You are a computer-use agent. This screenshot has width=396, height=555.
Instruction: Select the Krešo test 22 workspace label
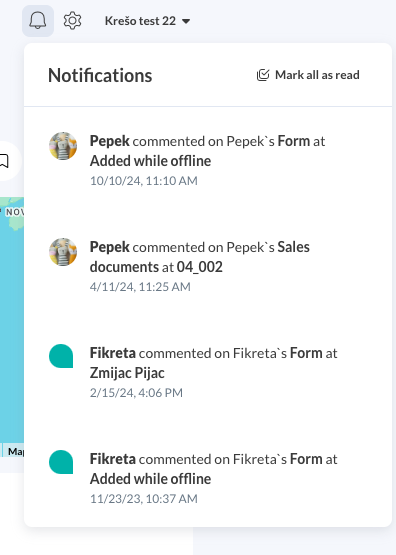click(x=140, y=21)
